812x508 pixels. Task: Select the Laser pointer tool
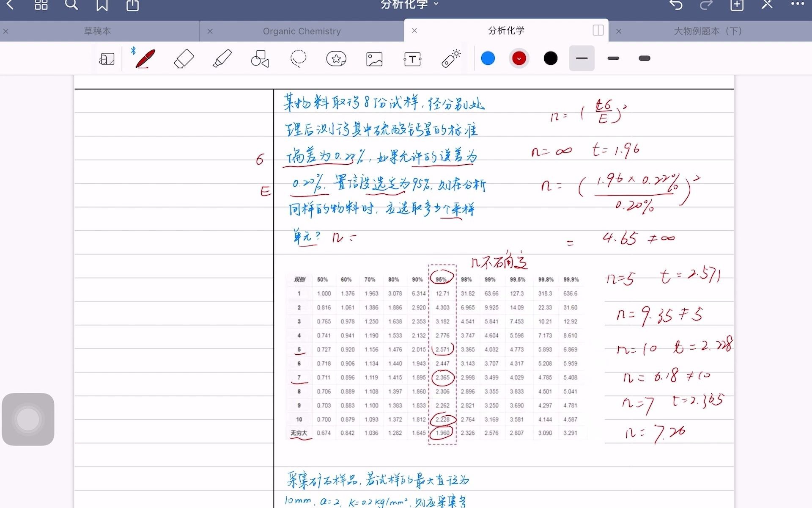pyautogui.click(x=451, y=58)
